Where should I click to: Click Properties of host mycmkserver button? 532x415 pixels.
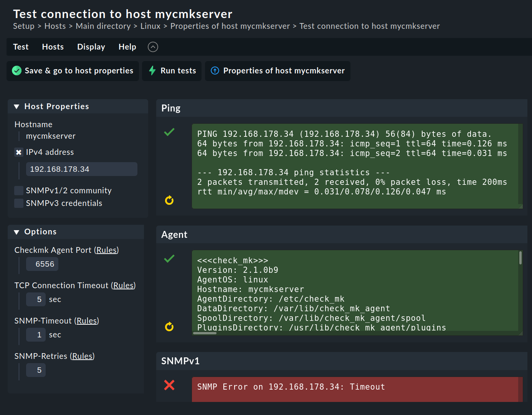(x=278, y=71)
